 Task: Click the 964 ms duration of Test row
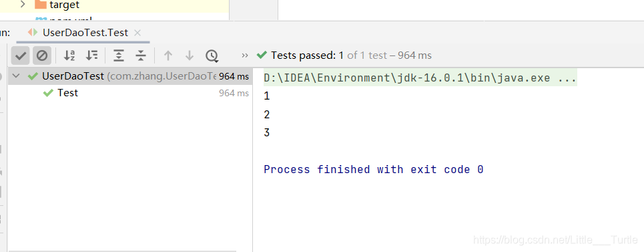click(x=234, y=94)
